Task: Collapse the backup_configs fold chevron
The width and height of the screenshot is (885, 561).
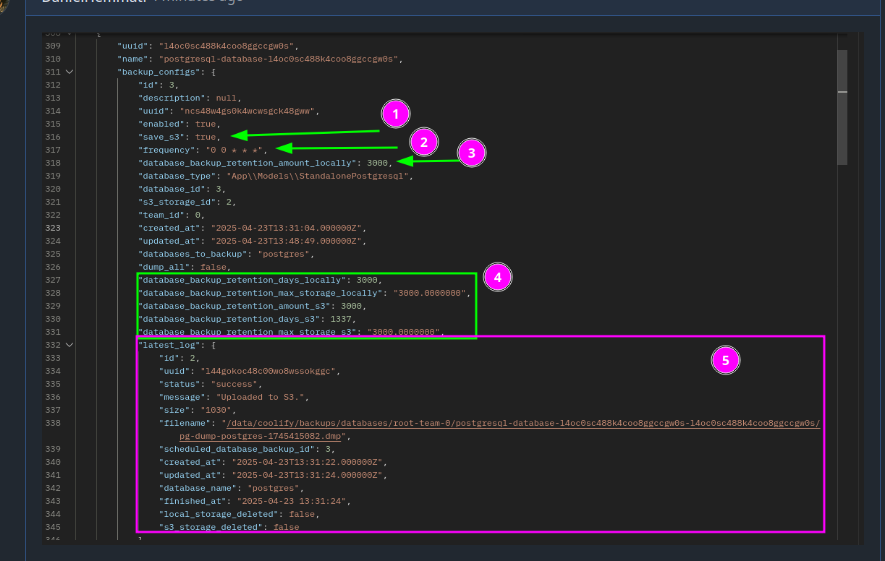Action: coord(69,72)
